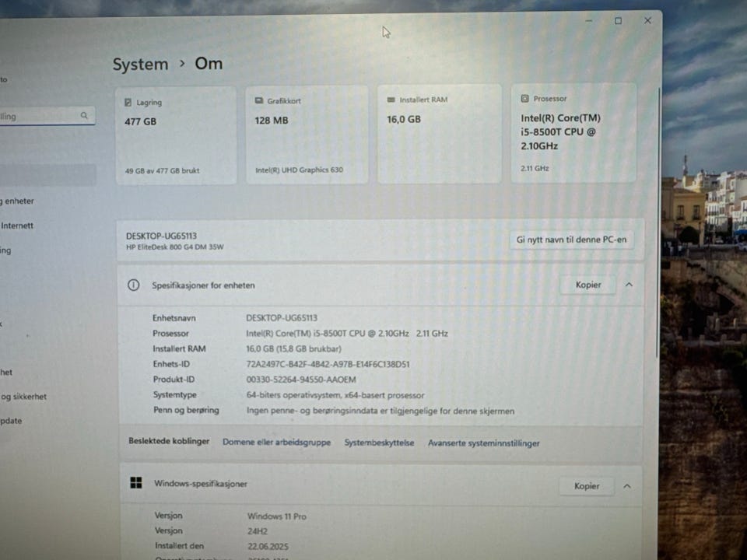The width and height of the screenshot is (747, 560).
Task: Close the settings window
Action: click(x=647, y=20)
